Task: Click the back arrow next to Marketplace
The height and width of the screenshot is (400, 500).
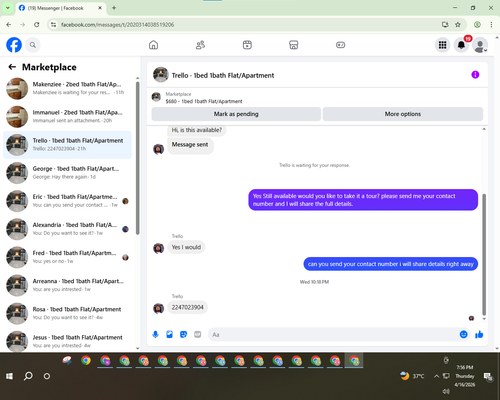Action: click(x=12, y=67)
